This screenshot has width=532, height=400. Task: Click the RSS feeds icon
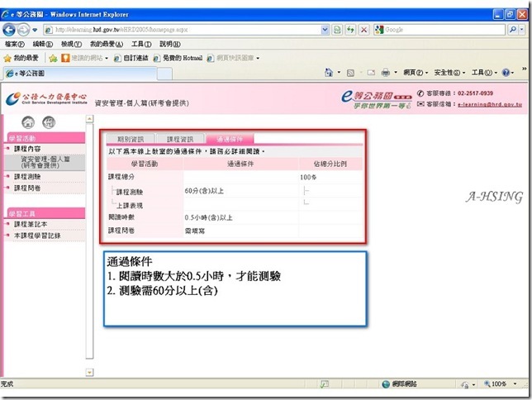350,73
